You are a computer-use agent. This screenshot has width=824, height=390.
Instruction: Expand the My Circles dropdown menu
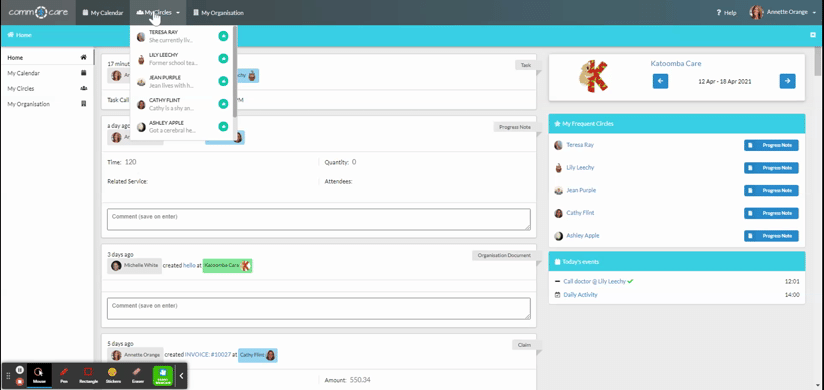(158, 13)
